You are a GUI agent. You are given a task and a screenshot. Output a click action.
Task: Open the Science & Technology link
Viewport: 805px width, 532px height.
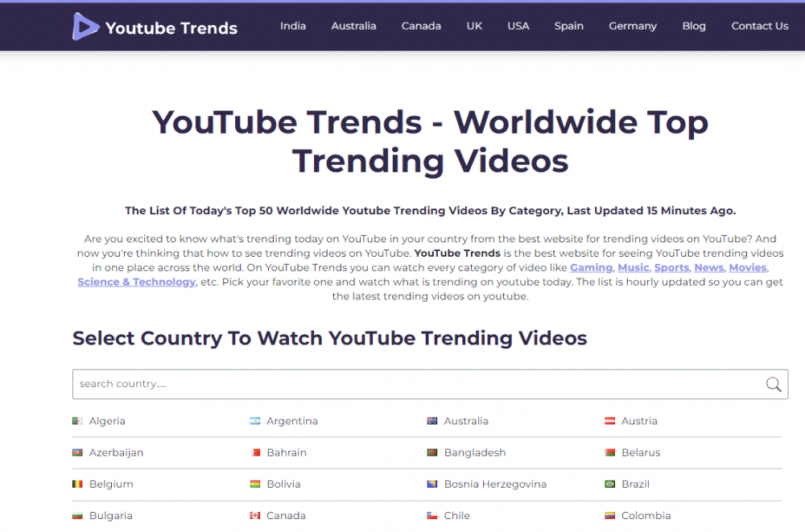pos(136,282)
